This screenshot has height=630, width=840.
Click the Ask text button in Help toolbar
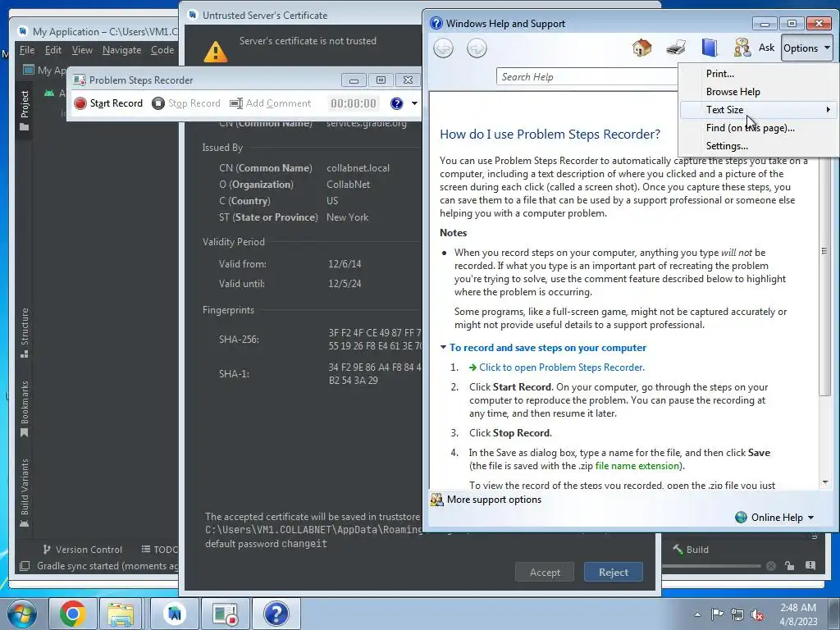[x=767, y=48]
